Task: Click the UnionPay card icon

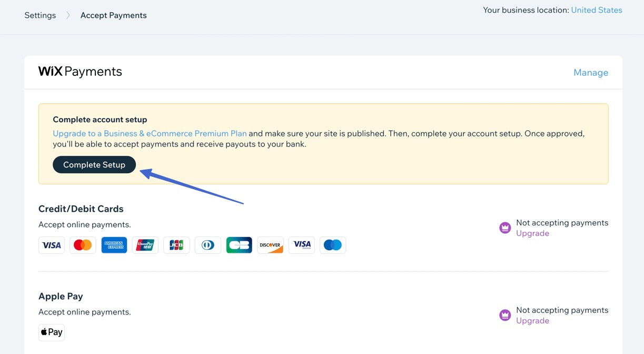Action: pyautogui.click(x=145, y=244)
